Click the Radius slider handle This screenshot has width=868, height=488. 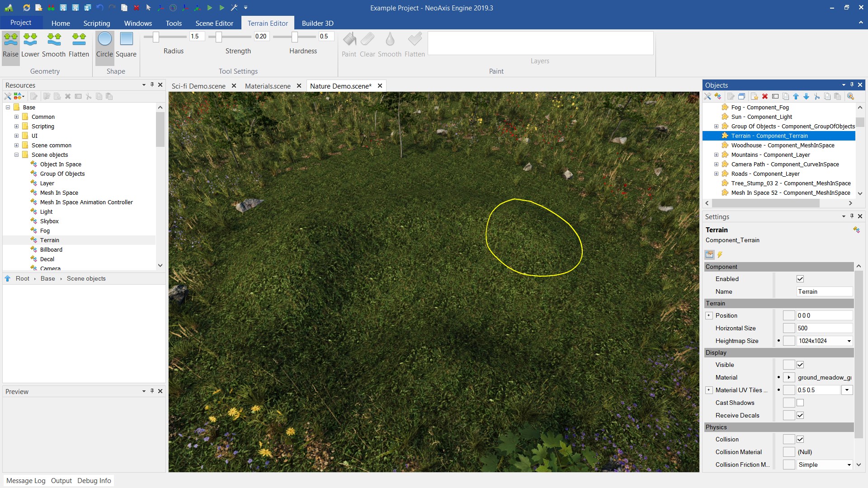point(156,37)
